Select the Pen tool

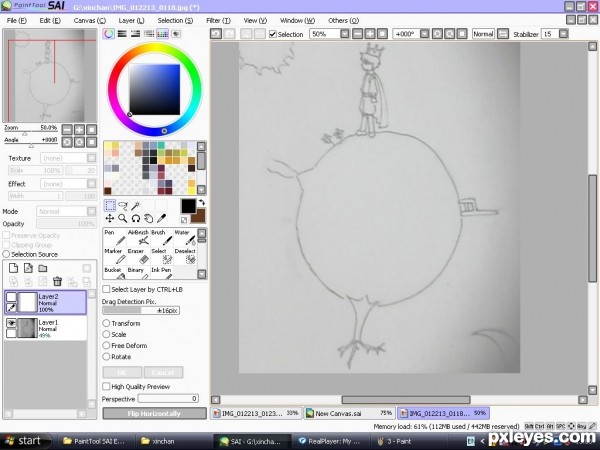(115, 238)
